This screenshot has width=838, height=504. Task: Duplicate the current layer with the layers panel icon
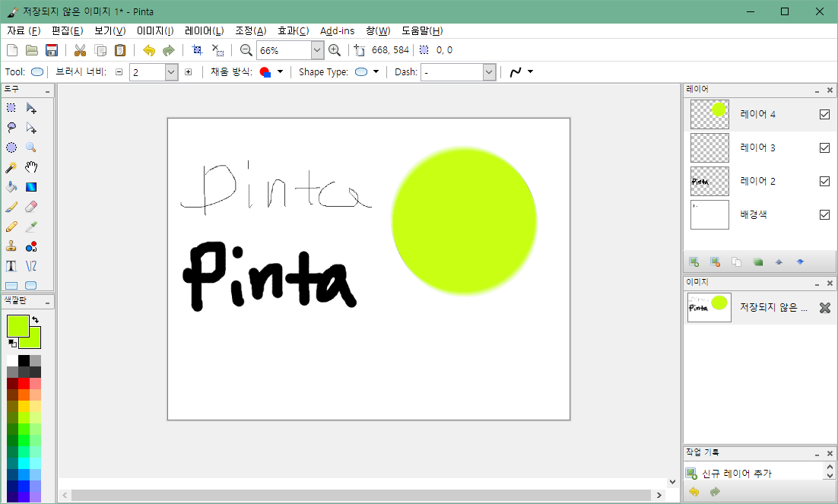pos(736,262)
